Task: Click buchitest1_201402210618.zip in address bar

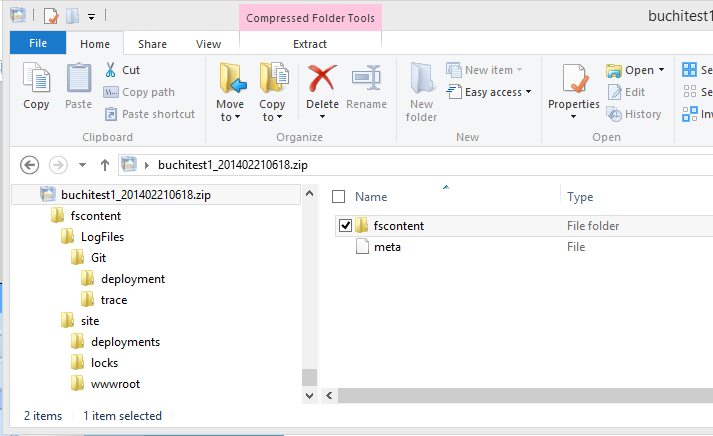Action: 233,165
